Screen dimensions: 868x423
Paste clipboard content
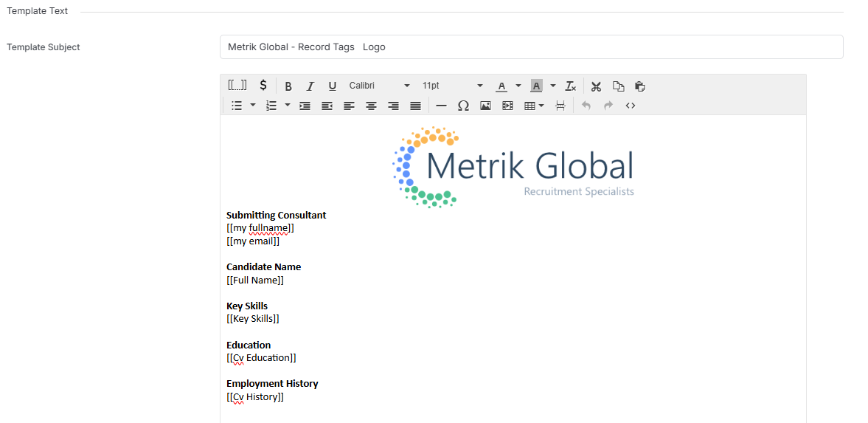[x=640, y=86]
